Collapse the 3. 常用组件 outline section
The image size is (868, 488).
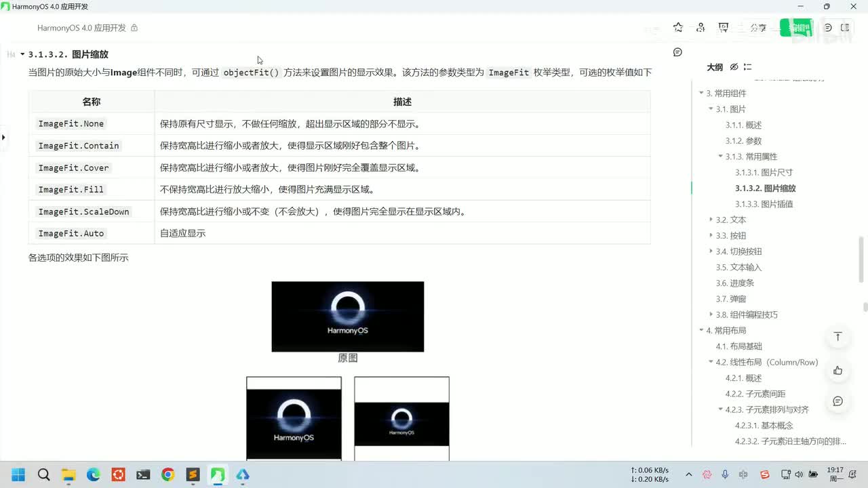[701, 94]
